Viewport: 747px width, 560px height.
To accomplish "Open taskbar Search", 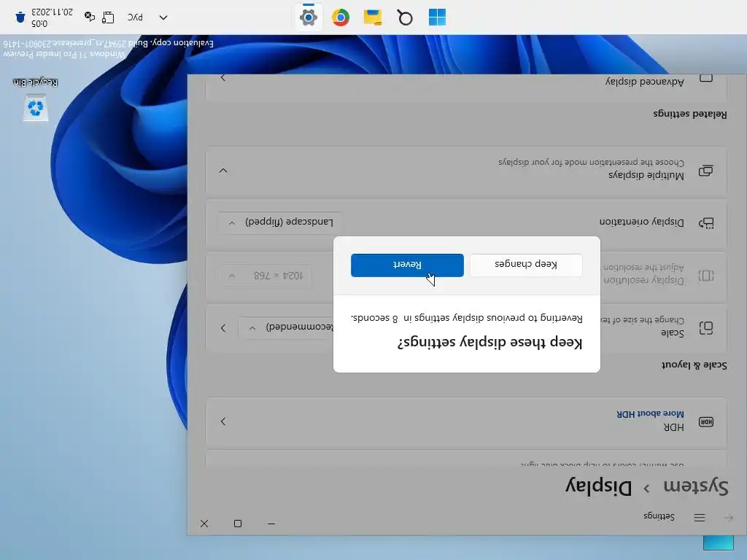I will coord(404,17).
